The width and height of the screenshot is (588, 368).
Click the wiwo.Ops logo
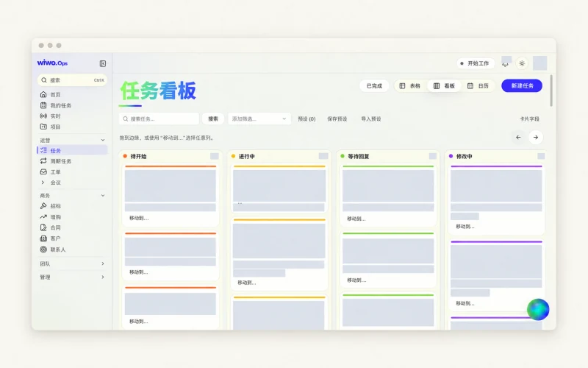click(52, 63)
